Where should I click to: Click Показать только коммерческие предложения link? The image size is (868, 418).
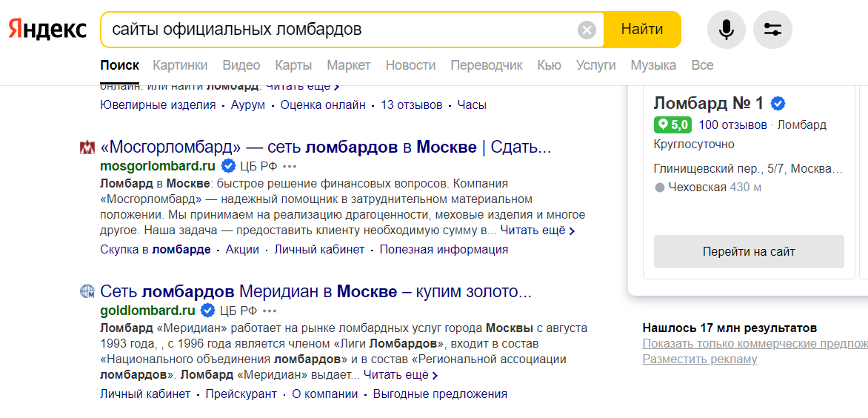click(x=755, y=344)
